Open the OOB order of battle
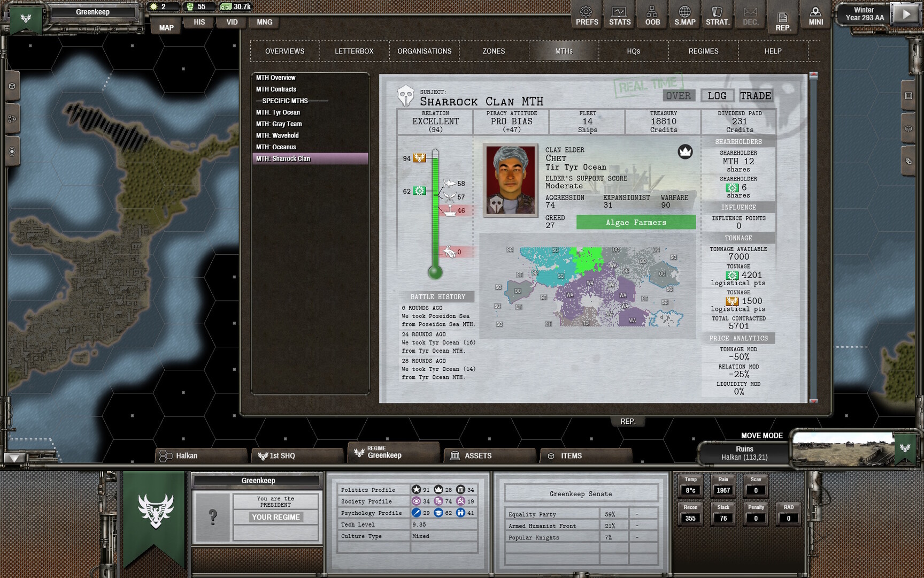 (x=651, y=15)
